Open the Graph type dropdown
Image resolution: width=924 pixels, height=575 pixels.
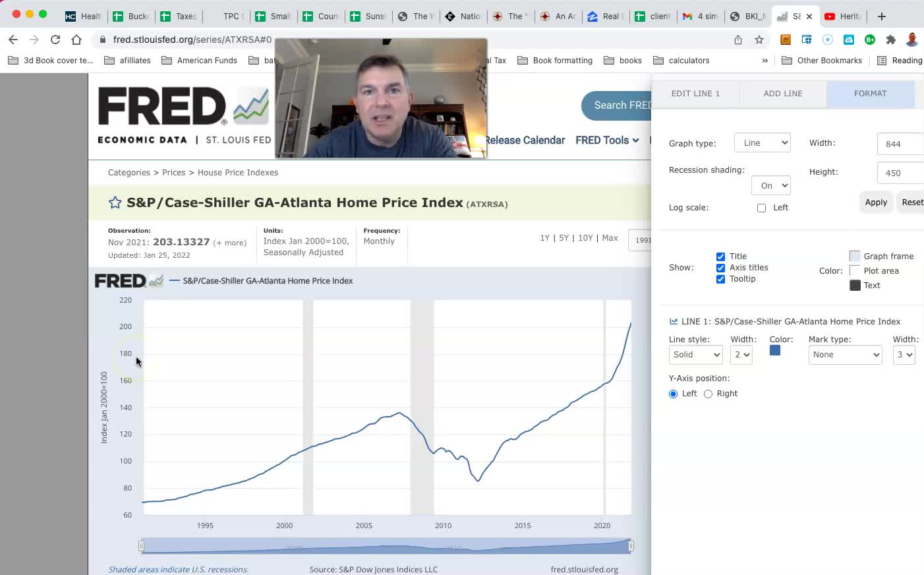[x=763, y=143]
